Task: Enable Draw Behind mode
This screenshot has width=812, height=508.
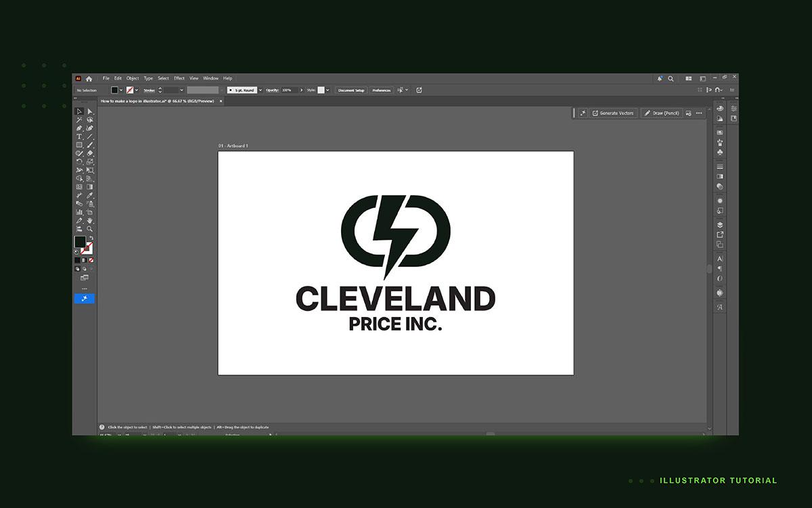Action: (85, 268)
